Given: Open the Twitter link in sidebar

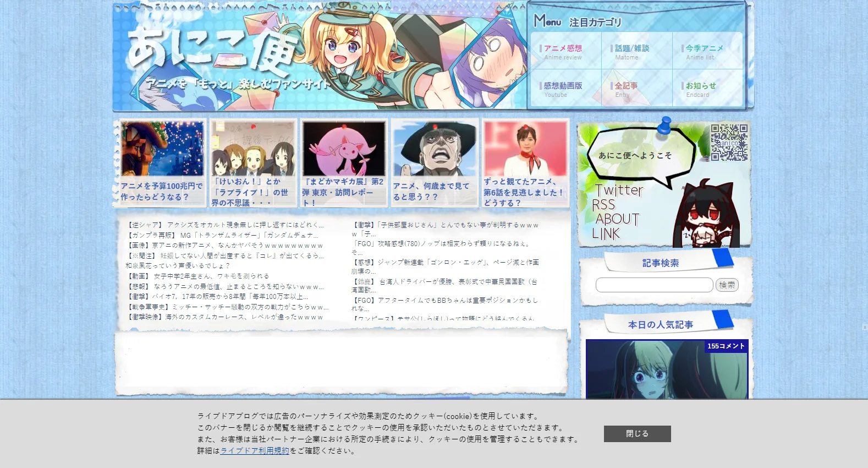Looking at the screenshot, I should (619, 190).
